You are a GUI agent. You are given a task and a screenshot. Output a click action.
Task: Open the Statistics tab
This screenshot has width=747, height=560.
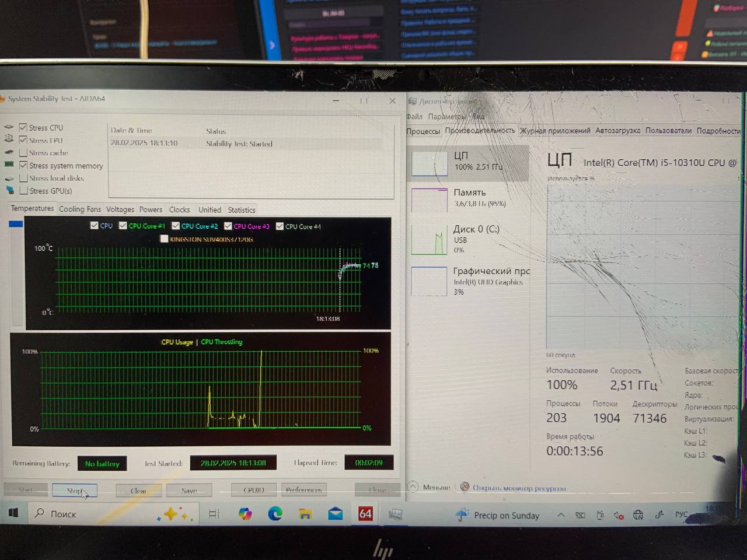[x=242, y=209]
